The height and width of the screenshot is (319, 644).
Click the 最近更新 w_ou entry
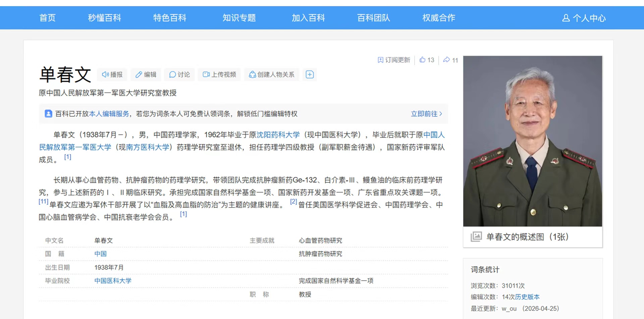[x=515, y=309]
